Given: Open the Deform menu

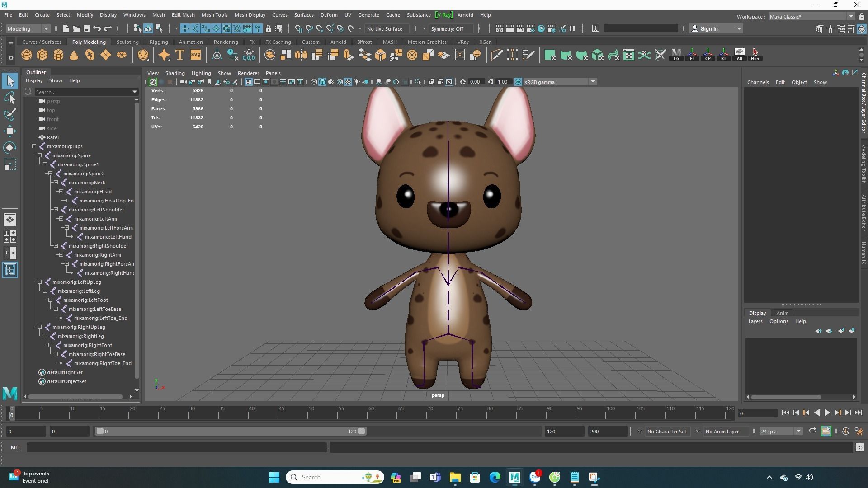Looking at the screenshot, I should (x=329, y=15).
